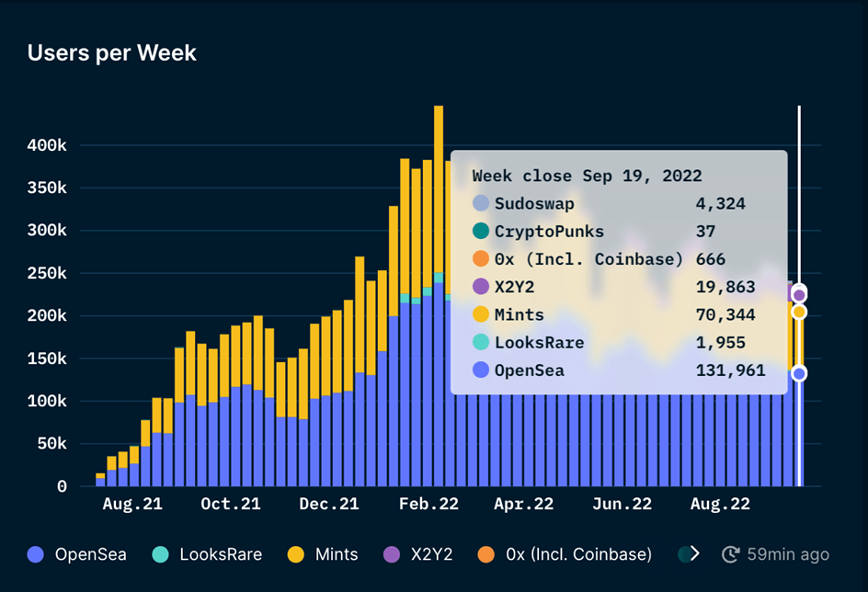Click the CryptoPunks color dot in the tooltip

tap(481, 231)
